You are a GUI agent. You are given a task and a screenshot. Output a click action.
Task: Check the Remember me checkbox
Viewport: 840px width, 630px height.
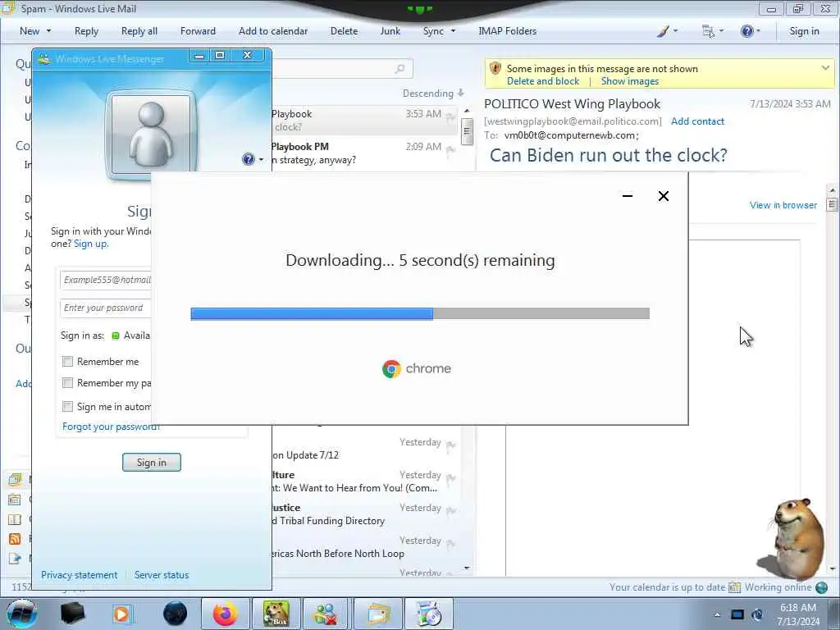click(67, 362)
